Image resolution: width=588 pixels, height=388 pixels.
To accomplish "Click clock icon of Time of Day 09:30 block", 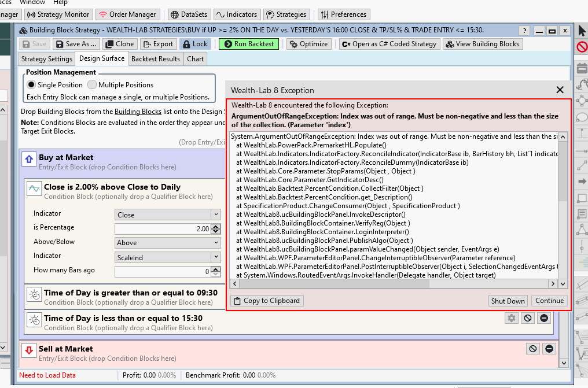I will click(34, 295).
